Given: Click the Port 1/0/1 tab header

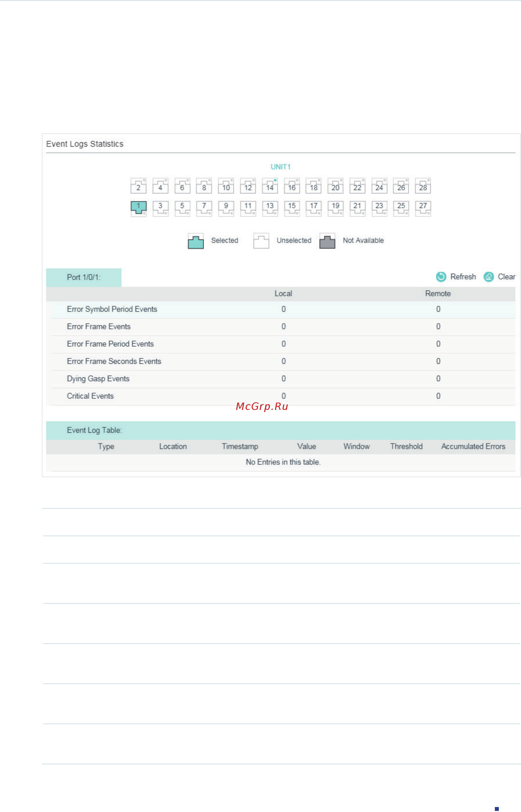Looking at the screenshot, I should (83, 277).
